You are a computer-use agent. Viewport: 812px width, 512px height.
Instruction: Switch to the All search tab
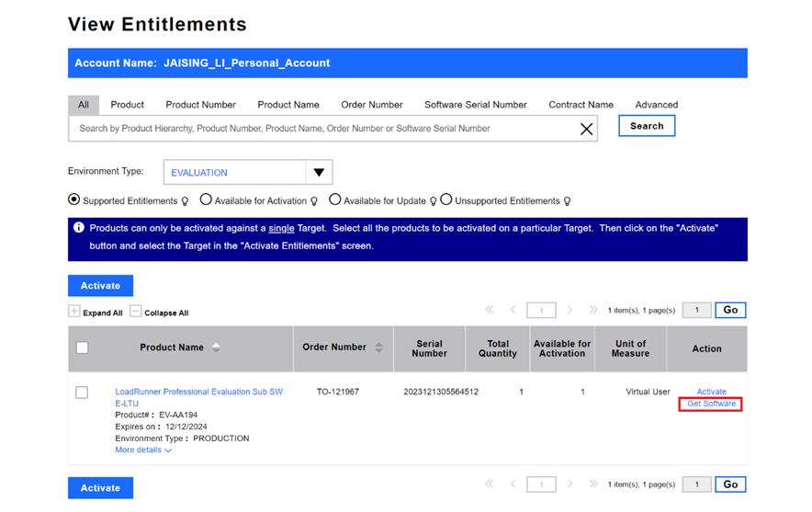tap(84, 105)
